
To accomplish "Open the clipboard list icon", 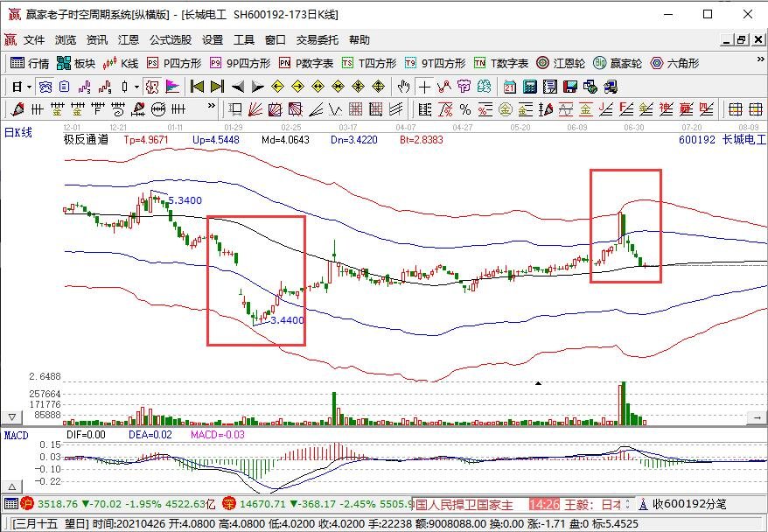I will click(64, 87).
